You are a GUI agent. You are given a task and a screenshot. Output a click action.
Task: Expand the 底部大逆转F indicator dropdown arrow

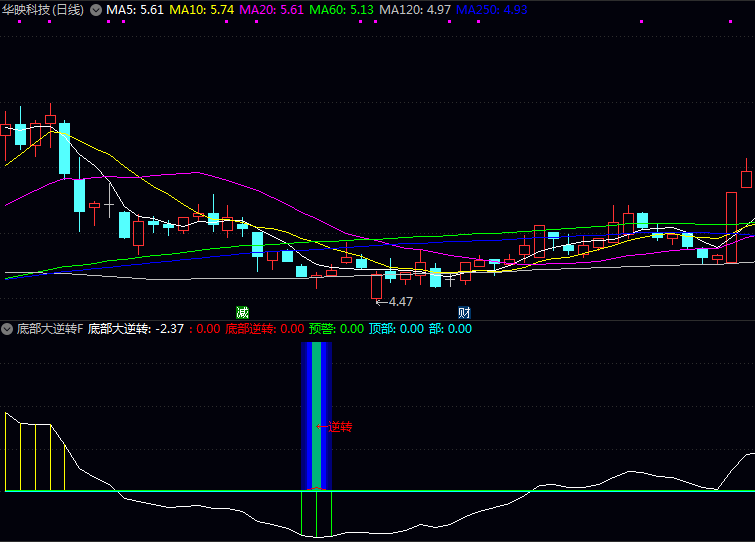coord(7,328)
